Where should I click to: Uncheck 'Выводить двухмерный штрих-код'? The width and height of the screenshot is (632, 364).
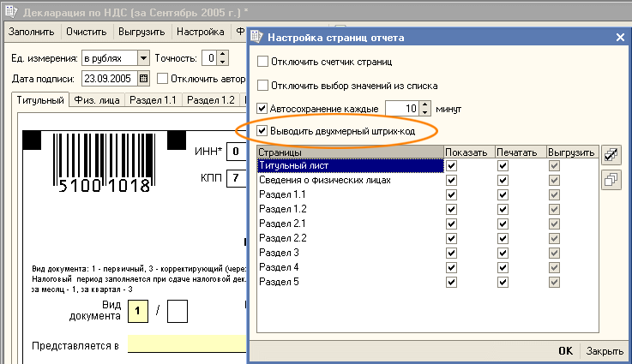(263, 131)
